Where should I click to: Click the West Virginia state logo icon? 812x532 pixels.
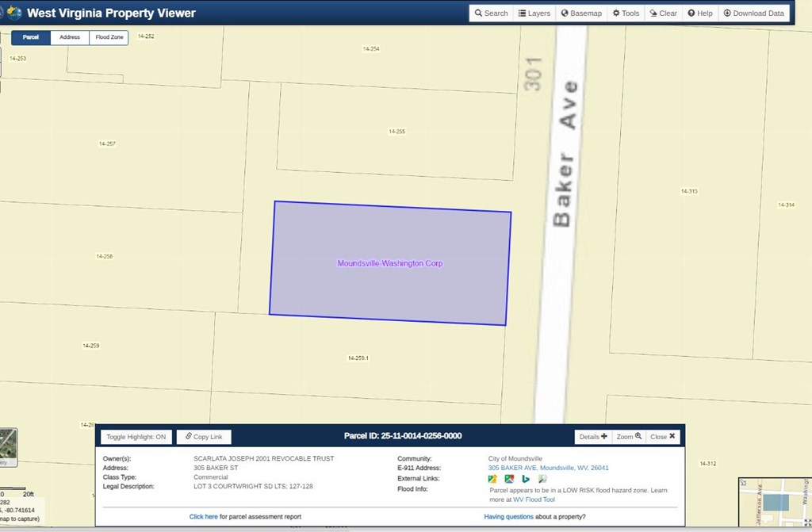13,13
